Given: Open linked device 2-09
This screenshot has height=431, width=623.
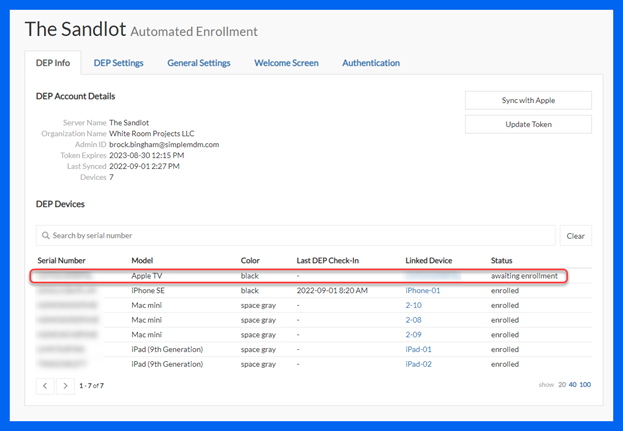Looking at the screenshot, I should pos(413,334).
